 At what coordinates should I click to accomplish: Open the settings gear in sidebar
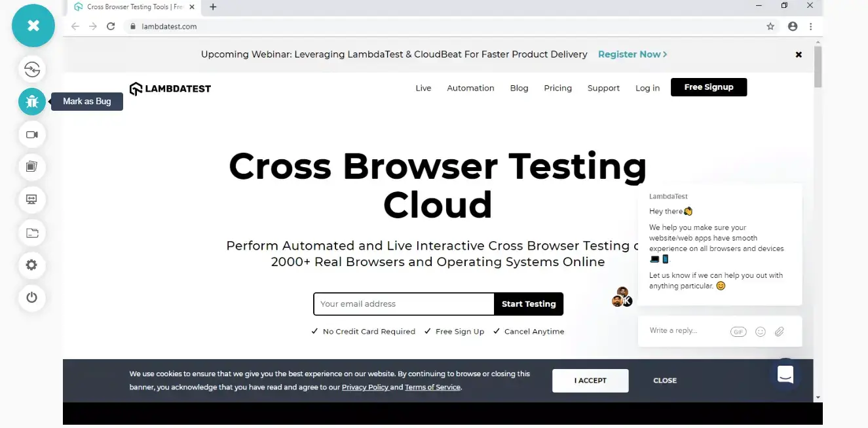click(32, 265)
